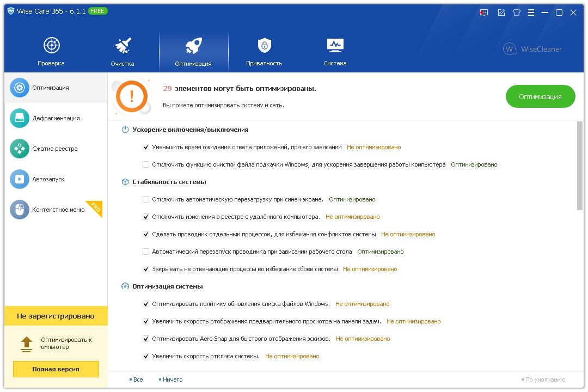Click Оптимизировать компьютер text in yellow panel
The height and width of the screenshot is (392, 588).
66,343
